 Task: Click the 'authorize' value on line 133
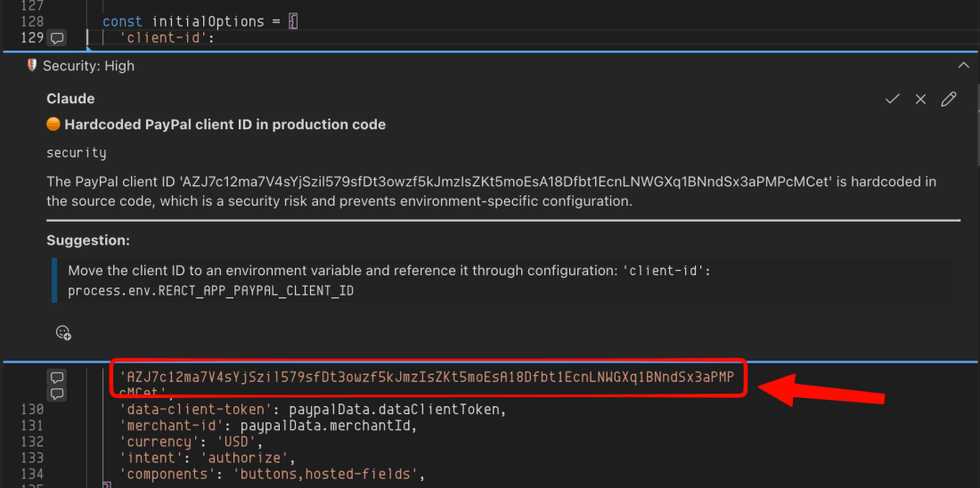click(x=242, y=459)
